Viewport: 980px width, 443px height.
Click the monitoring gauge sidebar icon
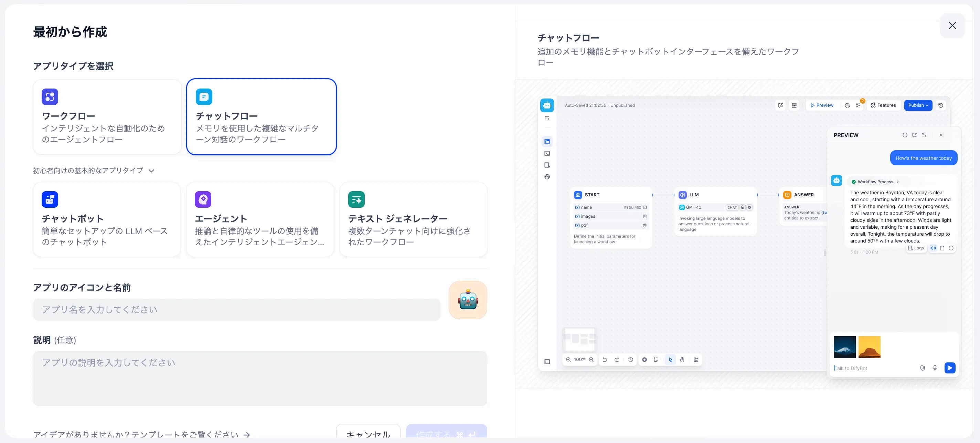tap(547, 177)
